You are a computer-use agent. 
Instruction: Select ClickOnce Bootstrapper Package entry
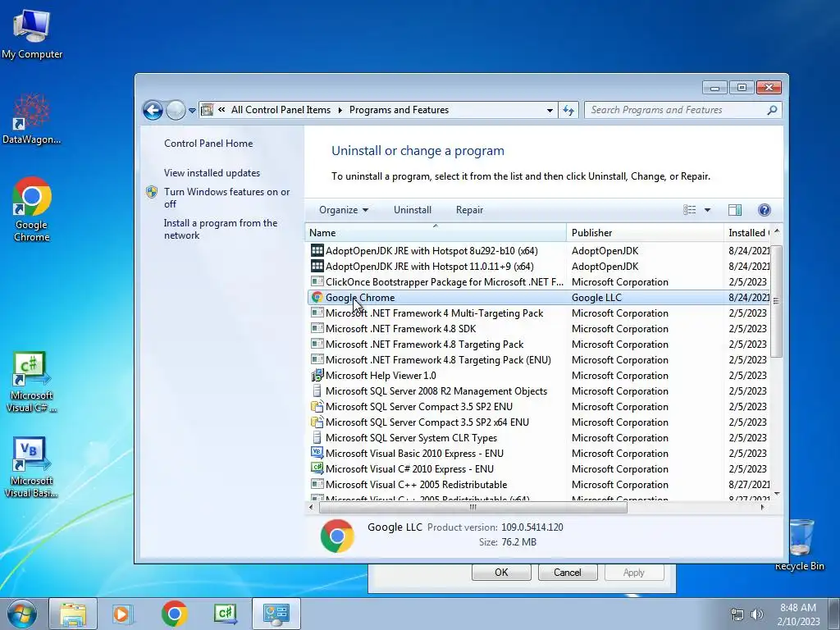point(538,282)
